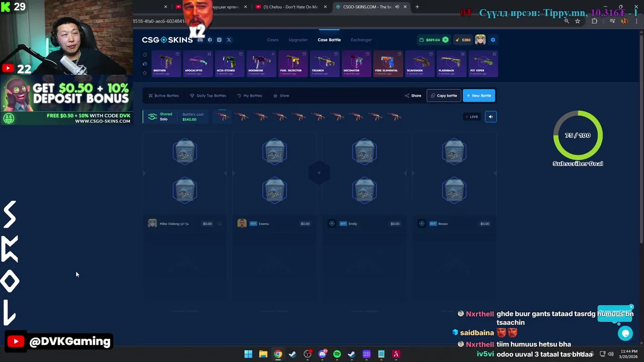Switch to the Daily Top Battles tab
This screenshot has width=644, height=362.
click(208, 96)
